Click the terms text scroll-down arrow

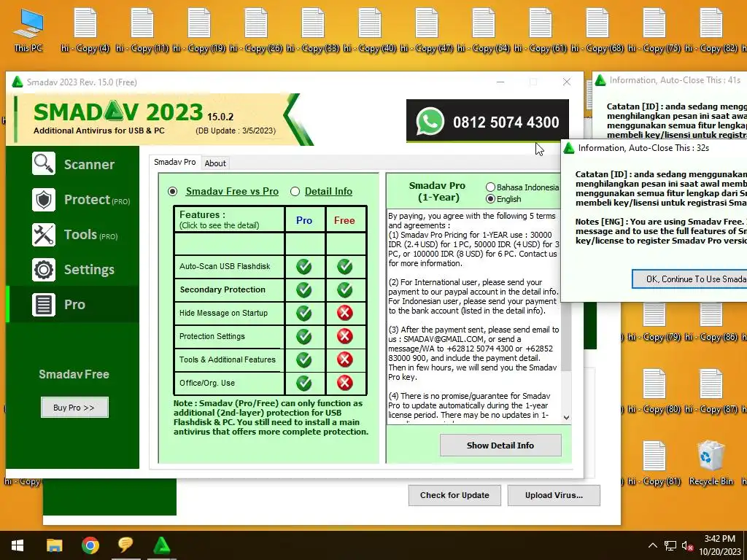[566, 418]
